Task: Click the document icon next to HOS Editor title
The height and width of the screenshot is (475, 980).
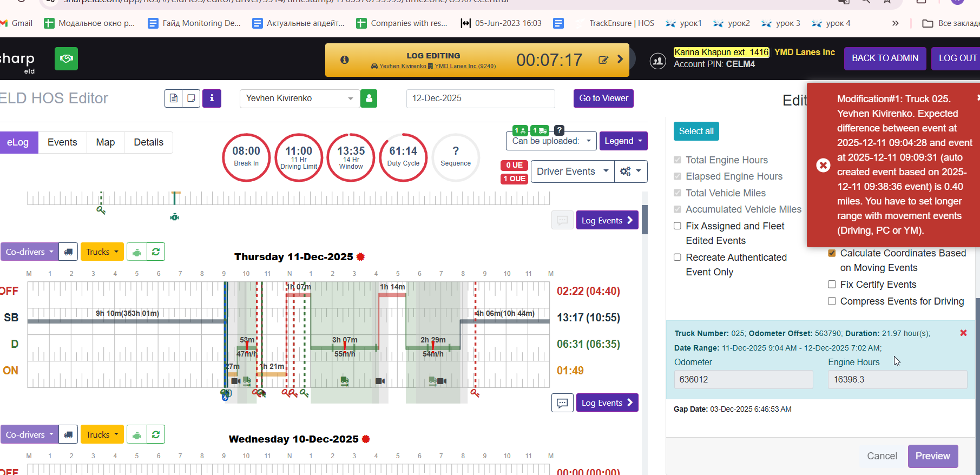Action: click(x=174, y=98)
